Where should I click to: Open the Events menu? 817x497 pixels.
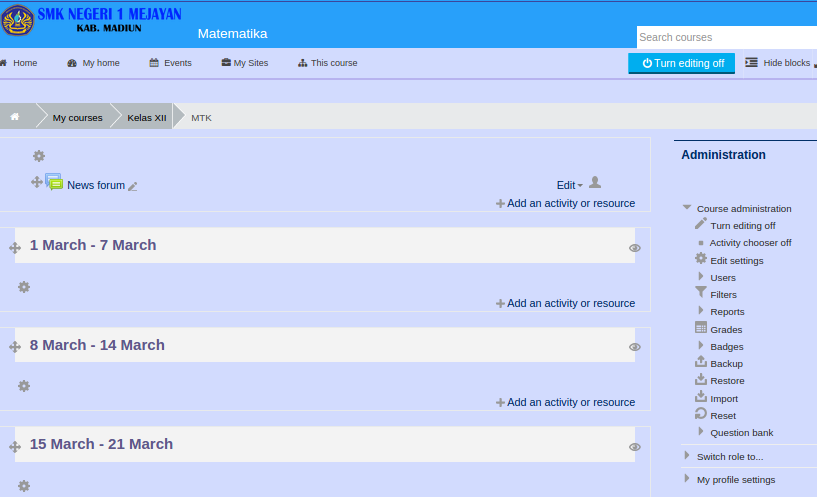click(x=170, y=63)
